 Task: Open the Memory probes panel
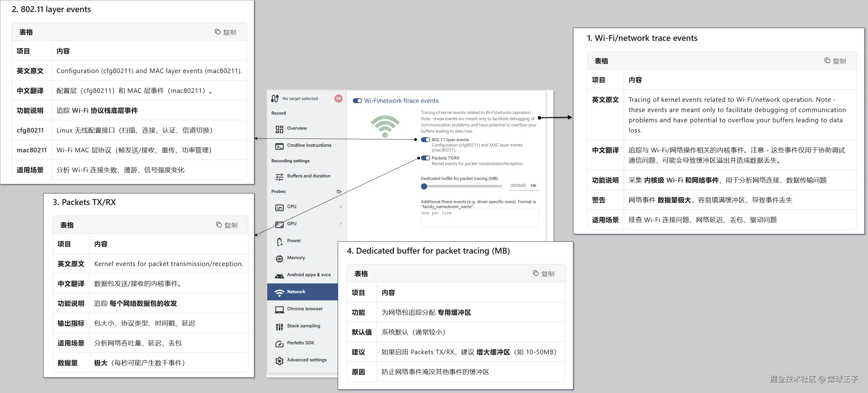pyautogui.click(x=296, y=258)
